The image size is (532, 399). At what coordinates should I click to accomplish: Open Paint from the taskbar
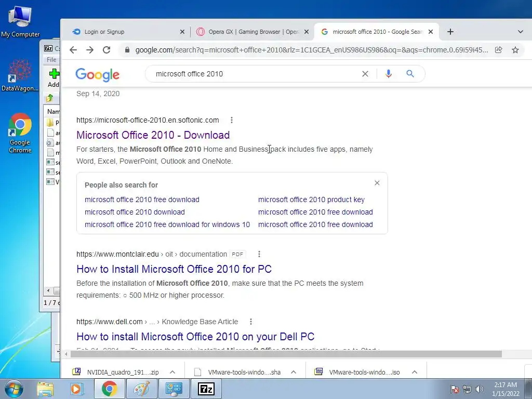[x=141, y=389]
